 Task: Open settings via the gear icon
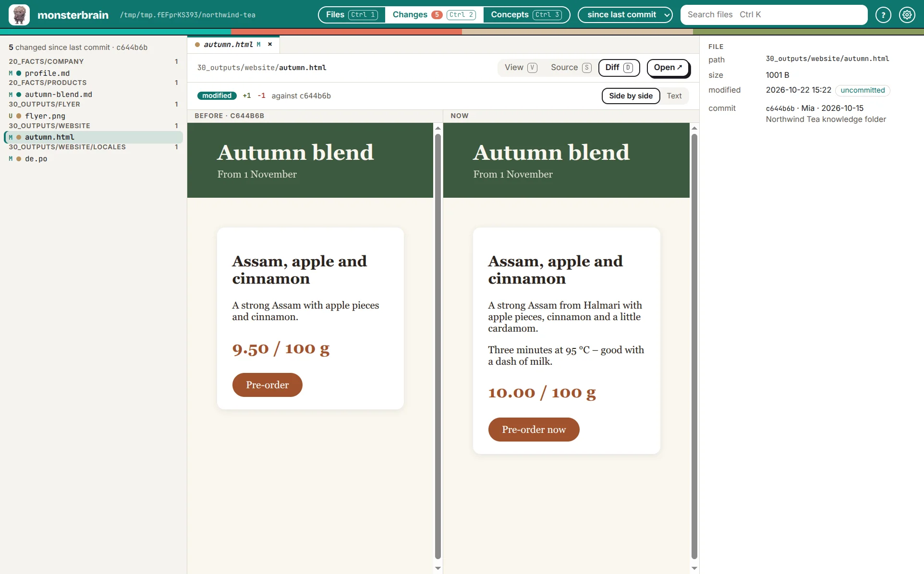coord(907,15)
